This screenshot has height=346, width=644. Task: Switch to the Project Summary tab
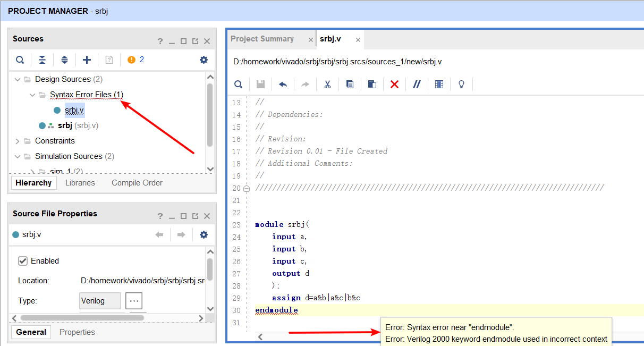tap(262, 39)
